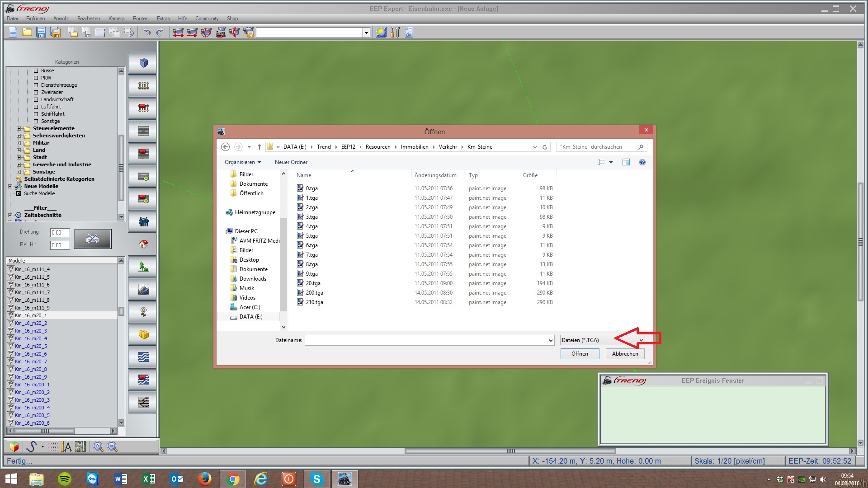Open the Organisieren dropdown menu

pyautogui.click(x=242, y=162)
